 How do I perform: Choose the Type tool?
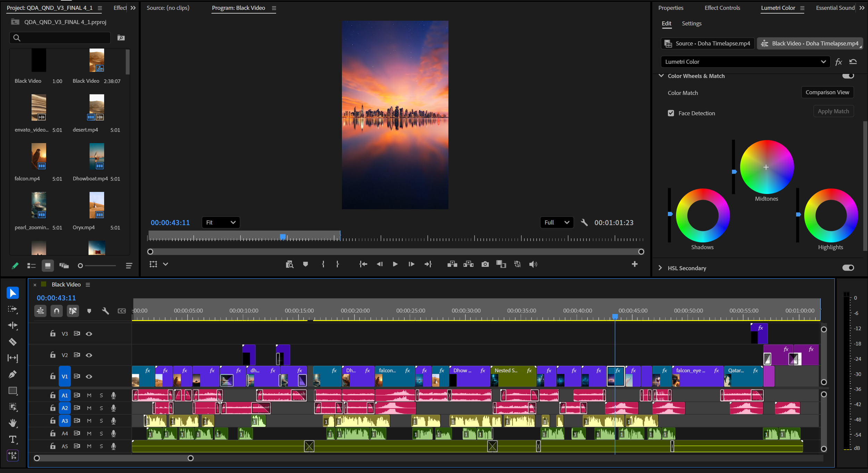click(12, 440)
